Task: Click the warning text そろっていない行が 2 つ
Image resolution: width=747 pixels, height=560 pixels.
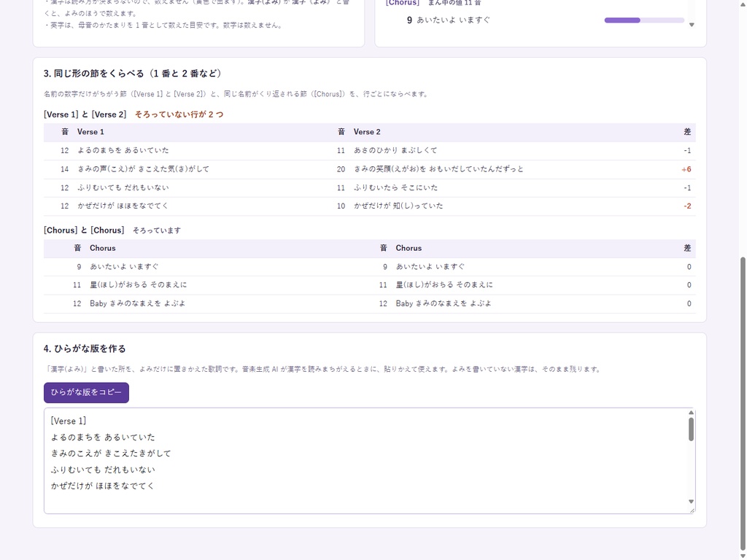Action: 179,114
